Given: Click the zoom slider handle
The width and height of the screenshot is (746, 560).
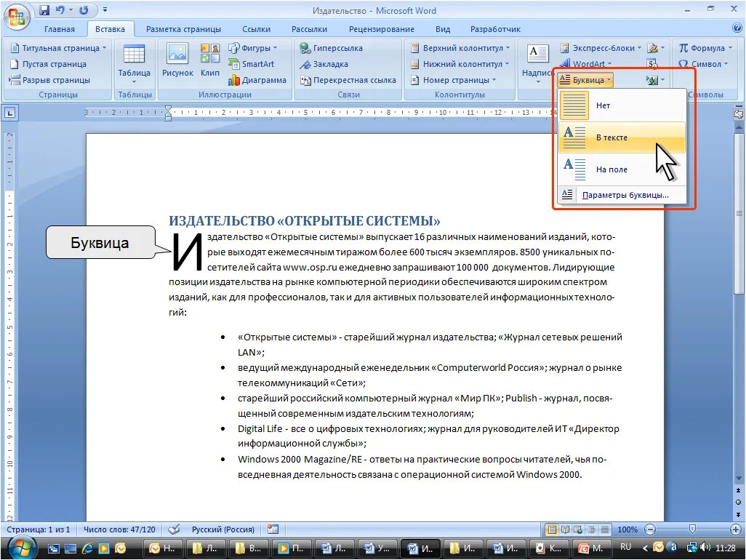Looking at the screenshot, I should (x=692, y=529).
